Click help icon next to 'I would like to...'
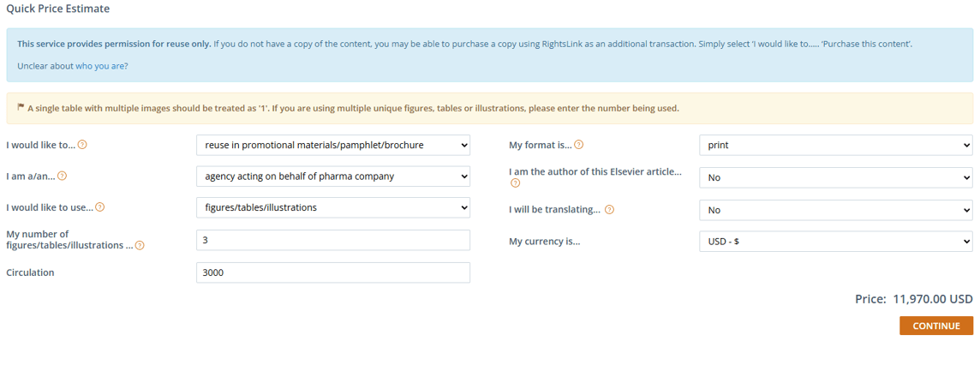Screen dimensions: 980x365 [82, 145]
